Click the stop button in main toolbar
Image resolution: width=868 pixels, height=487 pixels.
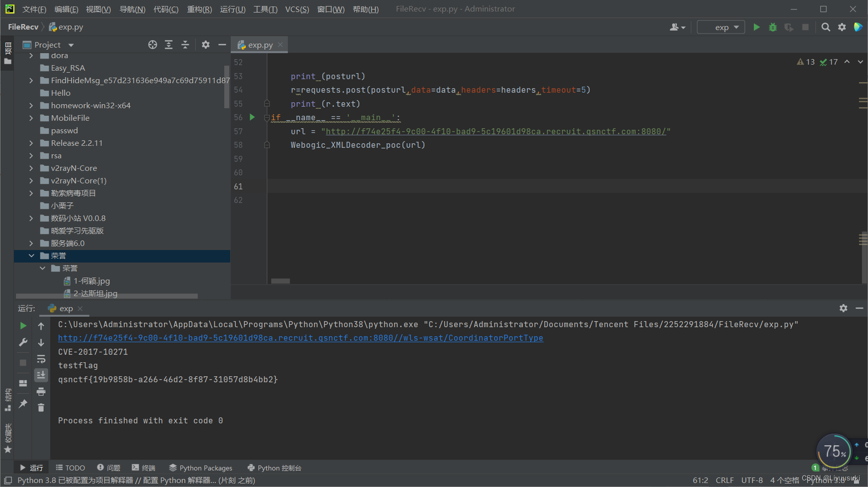805,27
